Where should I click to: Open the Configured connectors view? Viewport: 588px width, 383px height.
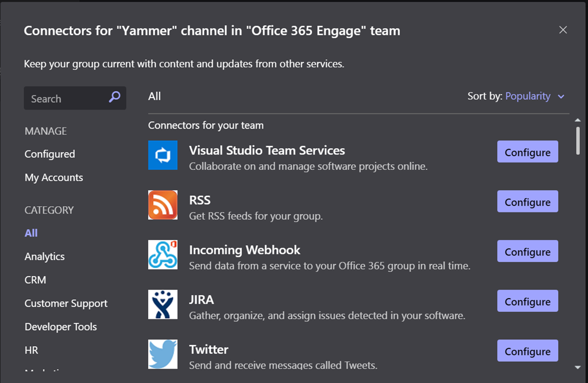coord(50,154)
